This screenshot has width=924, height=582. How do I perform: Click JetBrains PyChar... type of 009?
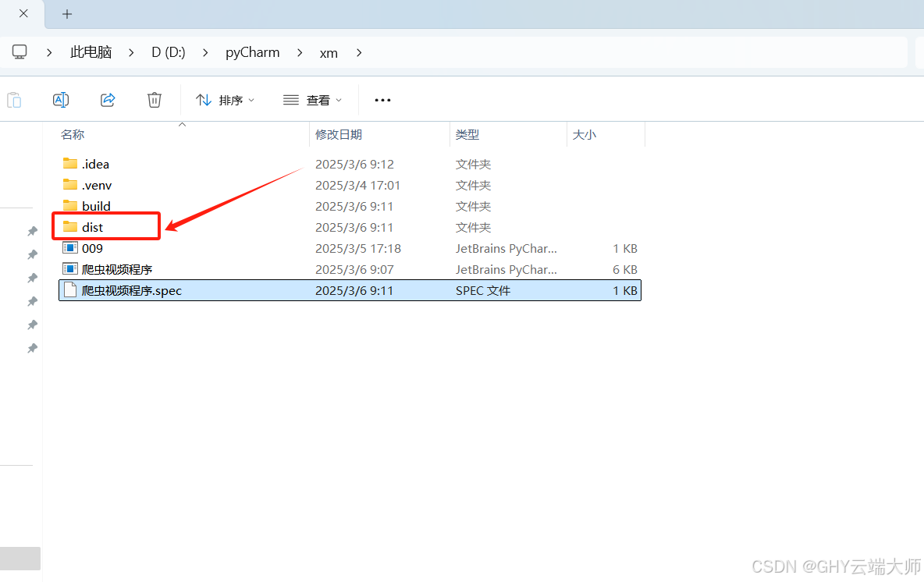point(506,249)
